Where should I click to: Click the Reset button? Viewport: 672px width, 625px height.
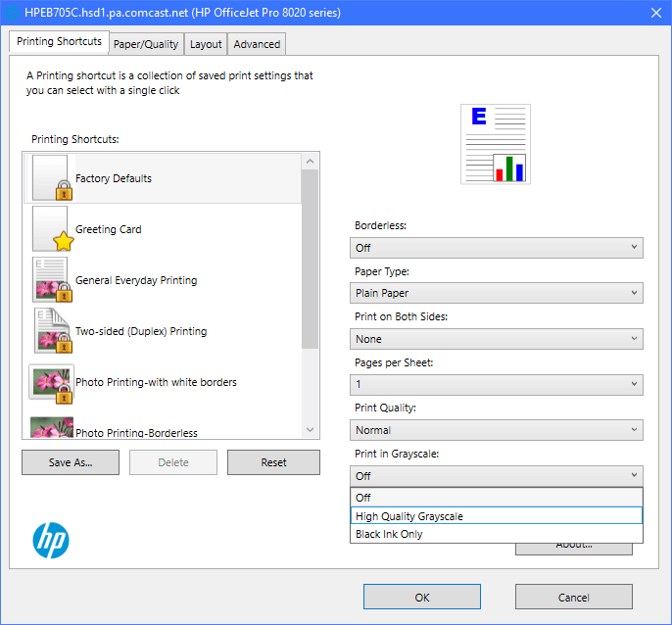[x=273, y=462]
